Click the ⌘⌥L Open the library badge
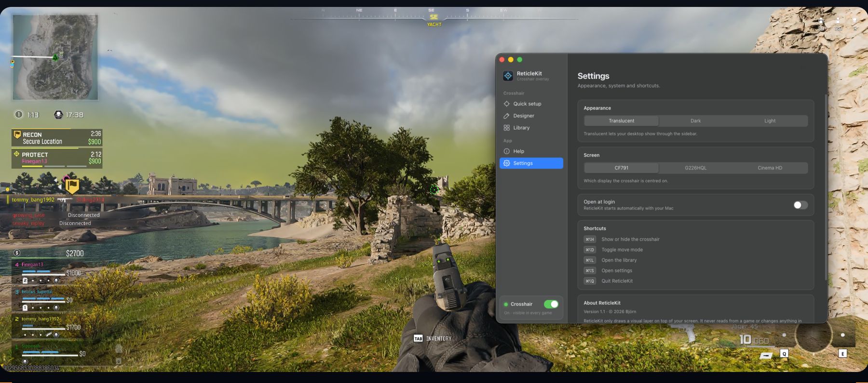 (590, 260)
